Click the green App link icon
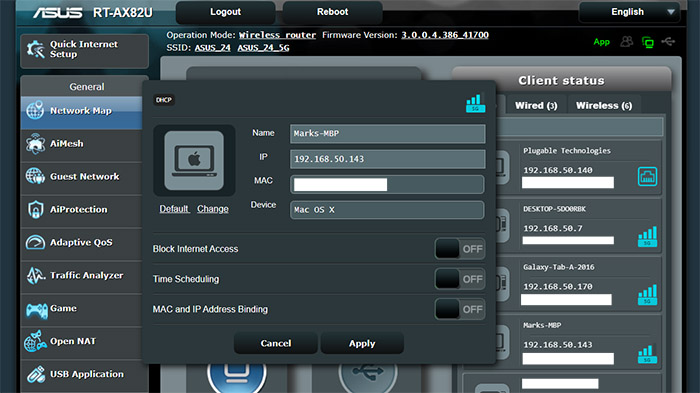The width and height of the screenshot is (700, 393). (601, 42)
